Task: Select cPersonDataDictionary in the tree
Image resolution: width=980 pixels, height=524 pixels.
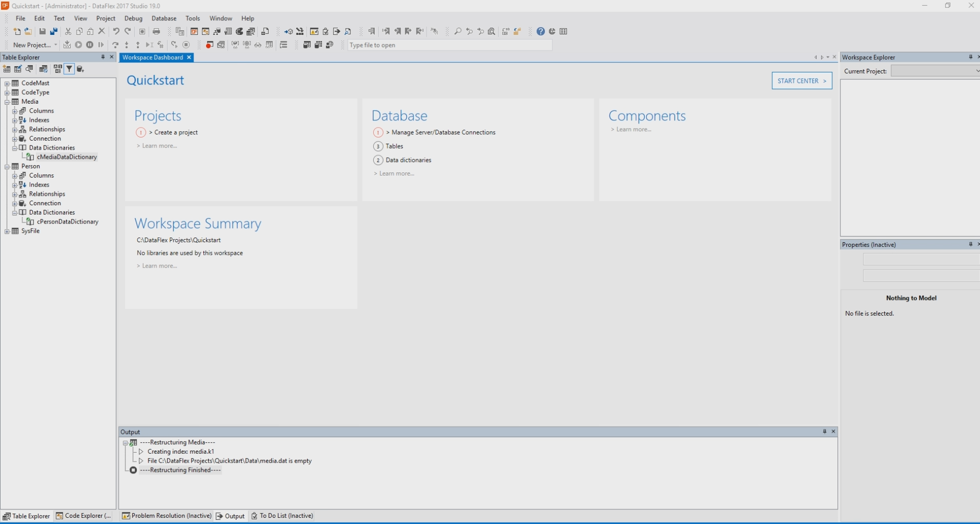Action: pos(67,222)
